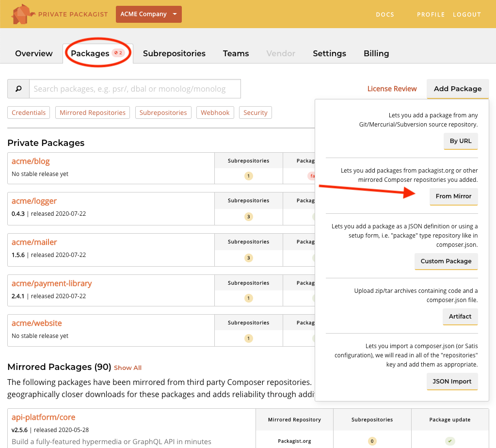Click the subrepositories count badge for acme/logger
The image size is (496, 448).
pyautogui.click(x=248, y=213)
